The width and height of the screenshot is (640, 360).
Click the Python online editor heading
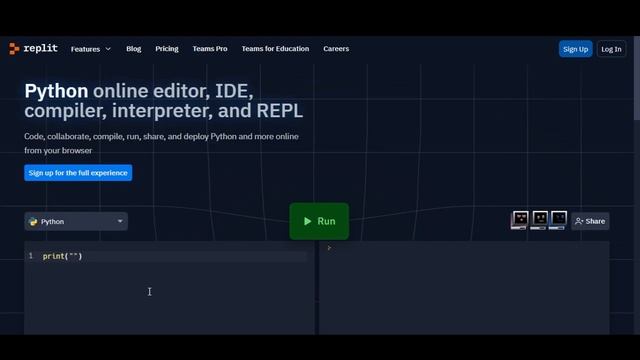point(163,100)
